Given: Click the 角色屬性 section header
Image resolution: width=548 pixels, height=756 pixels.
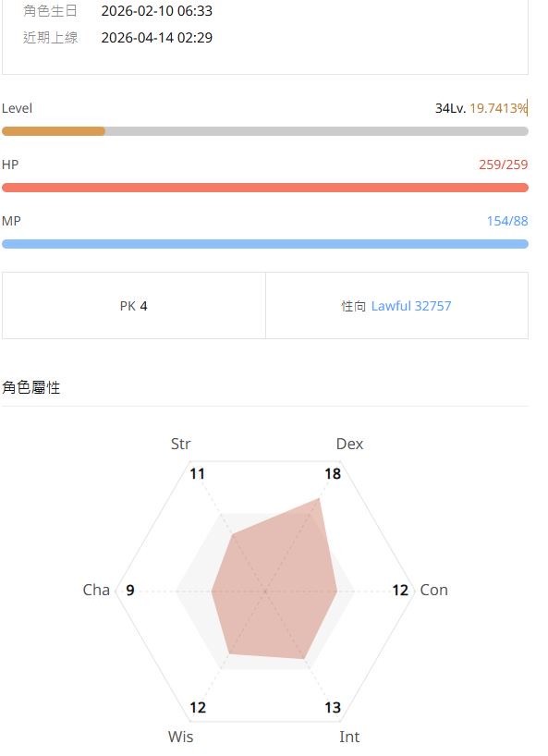Looking at the screenshot, I should tap(31, 387).
